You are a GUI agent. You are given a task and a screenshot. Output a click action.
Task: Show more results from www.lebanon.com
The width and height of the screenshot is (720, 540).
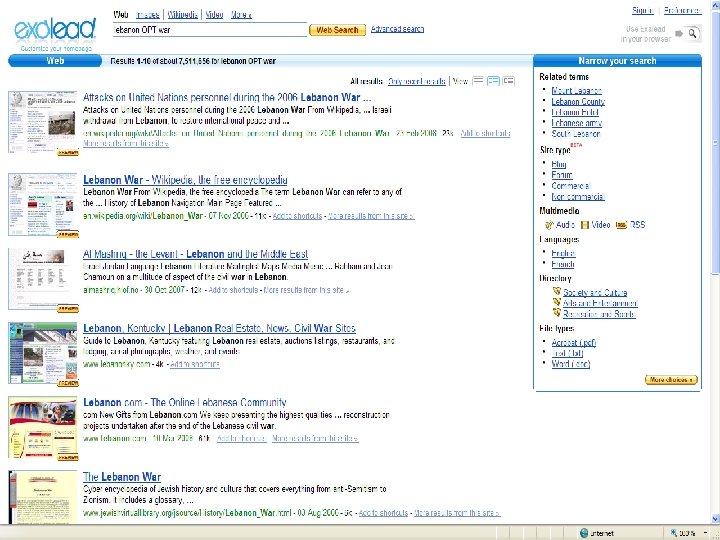(315, 439)
